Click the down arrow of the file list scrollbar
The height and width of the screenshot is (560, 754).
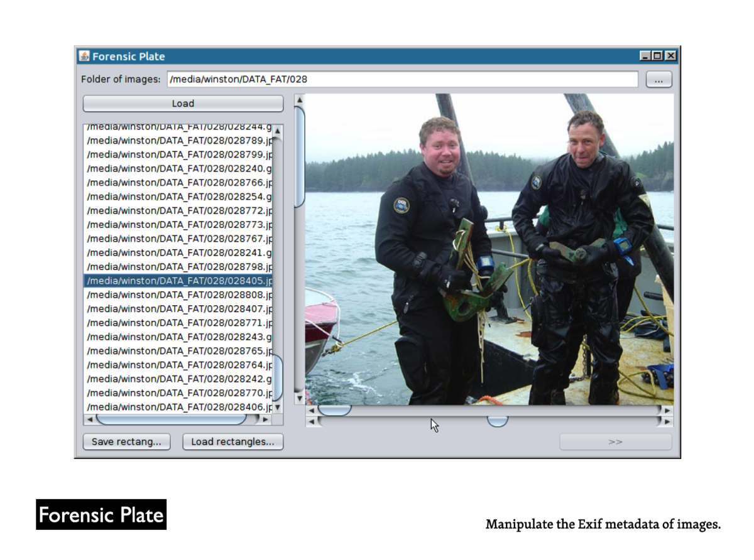(278, 407)
